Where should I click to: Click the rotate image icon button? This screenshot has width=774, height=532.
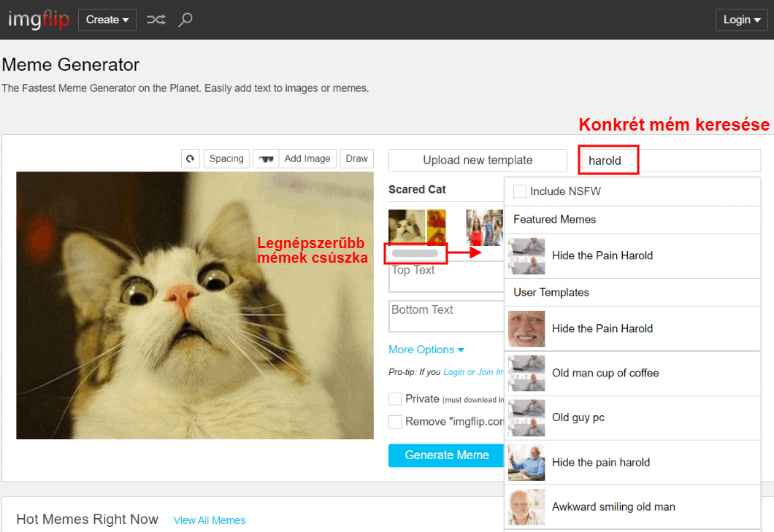[x=191, y=158]
